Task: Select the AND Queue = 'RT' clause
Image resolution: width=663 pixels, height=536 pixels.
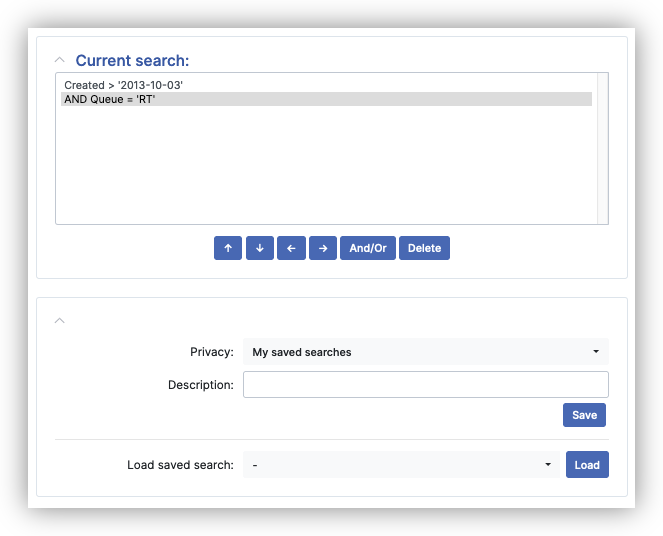Action: click(110, 99)
